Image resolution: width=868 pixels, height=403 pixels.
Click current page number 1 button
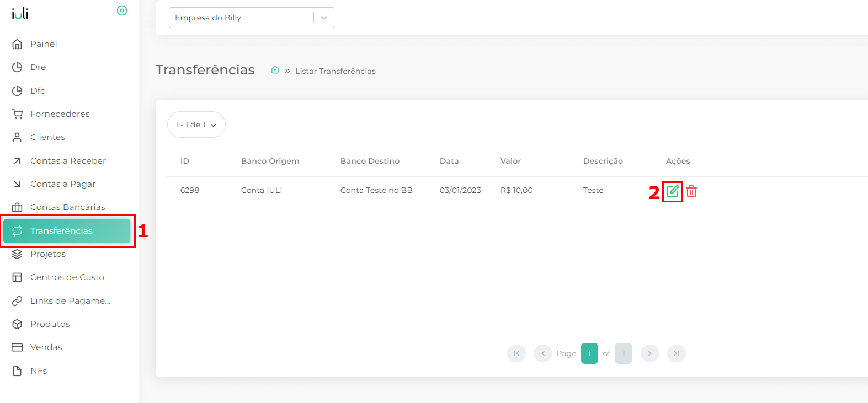pyautogui.click(x=589, y=353)
